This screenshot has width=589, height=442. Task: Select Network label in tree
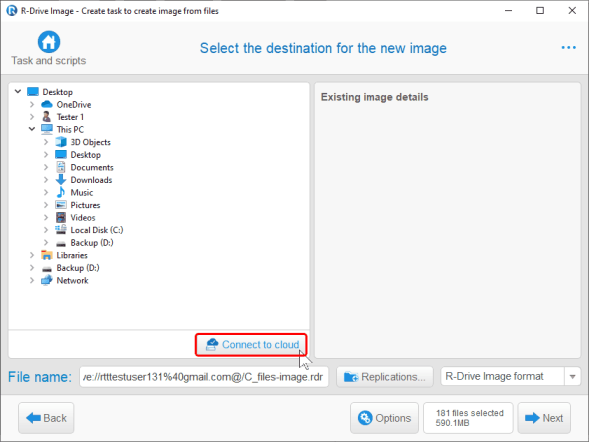(x=72, y=280)
